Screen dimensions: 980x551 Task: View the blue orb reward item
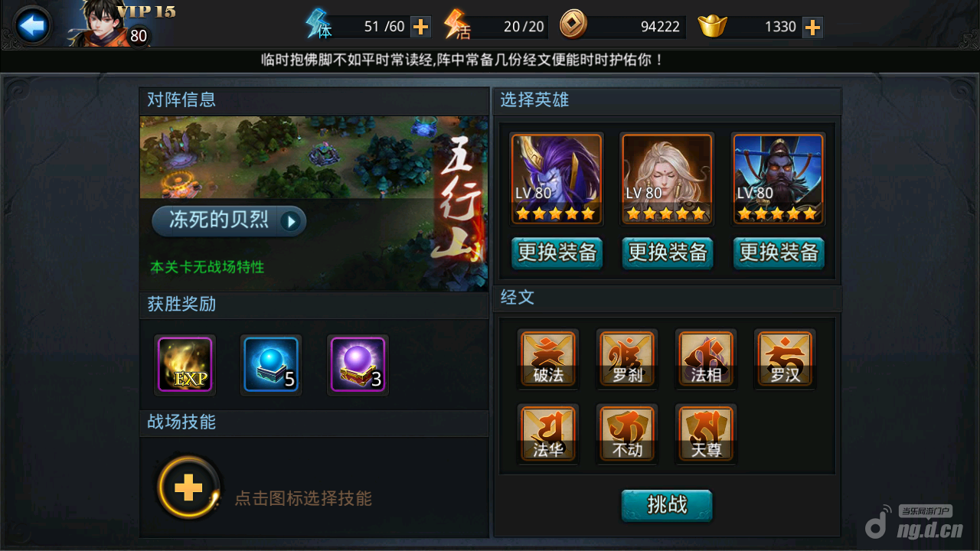271,364
